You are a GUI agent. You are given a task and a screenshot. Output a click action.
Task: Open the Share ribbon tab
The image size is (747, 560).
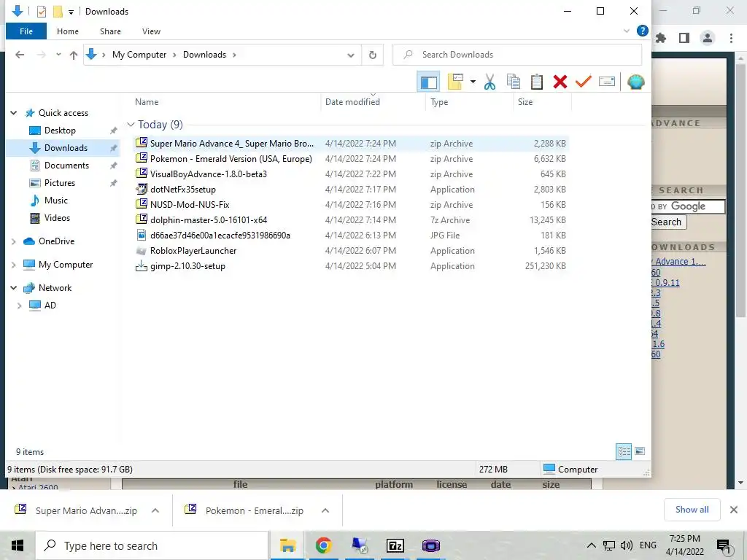[x=110, y=31]
